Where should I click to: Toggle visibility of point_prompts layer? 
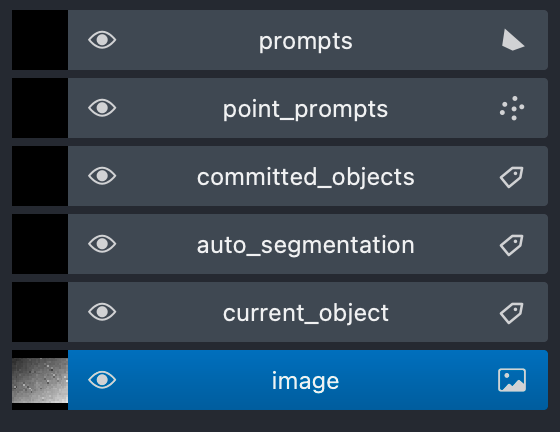[x=102, y=108]
